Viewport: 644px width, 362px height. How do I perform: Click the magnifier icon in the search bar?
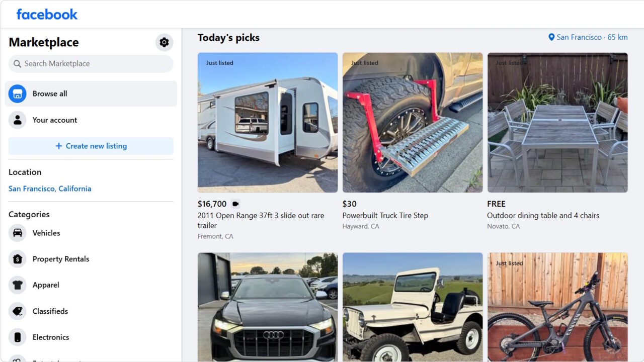point(17,64)
